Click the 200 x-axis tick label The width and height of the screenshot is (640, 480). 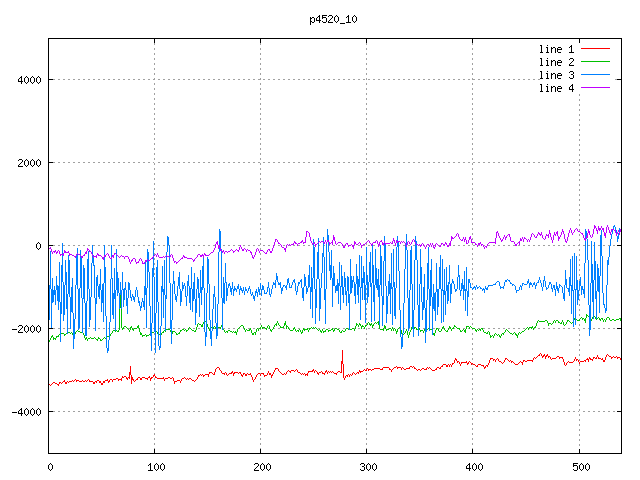click(261, 466)
